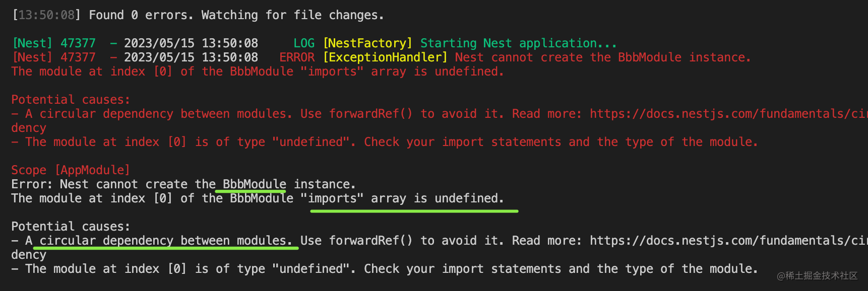Screen dimensions: 868x291
Task: Click the green-underlined BbbModule word
Action: (x=254, y=184)
